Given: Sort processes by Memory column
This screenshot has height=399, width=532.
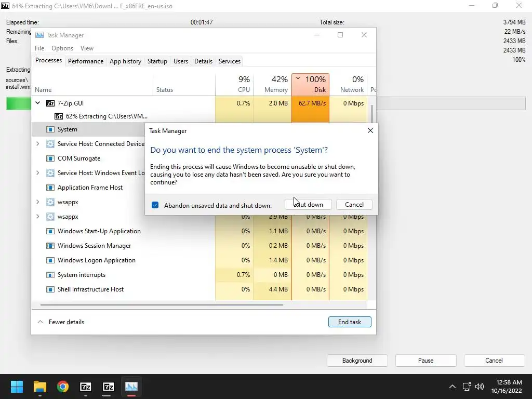Looking at the screenshot, I should [x=272, y=84].
